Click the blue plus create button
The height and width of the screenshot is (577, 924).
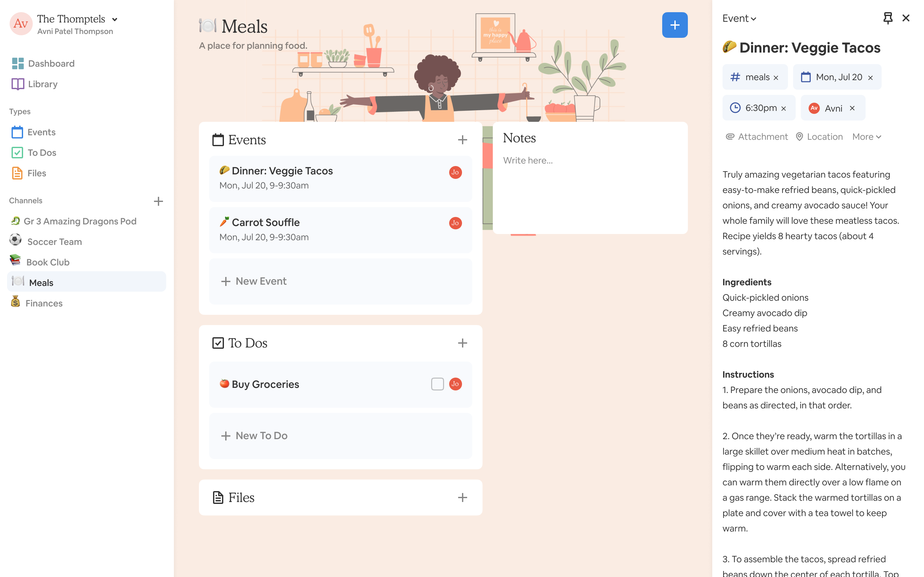coord(675,25)
